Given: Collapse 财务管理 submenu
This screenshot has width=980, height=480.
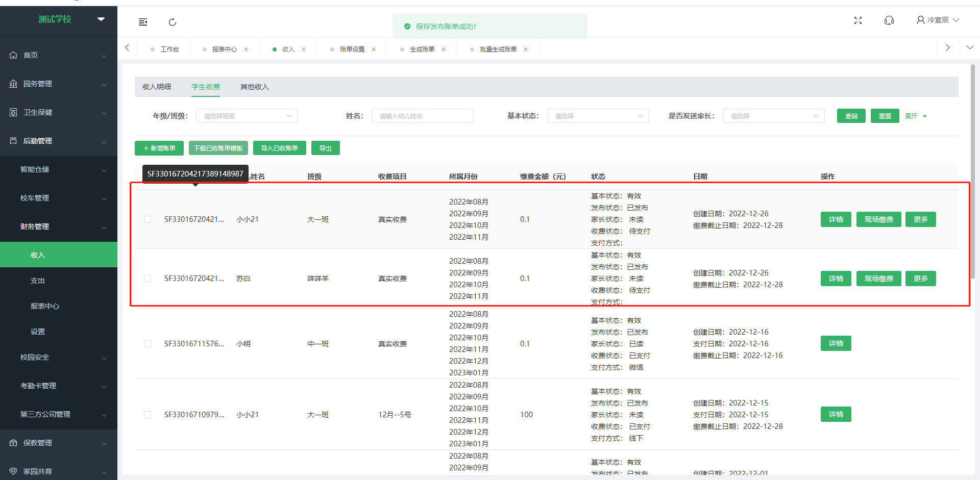Looking at the screenshot, I should point(59,226).
